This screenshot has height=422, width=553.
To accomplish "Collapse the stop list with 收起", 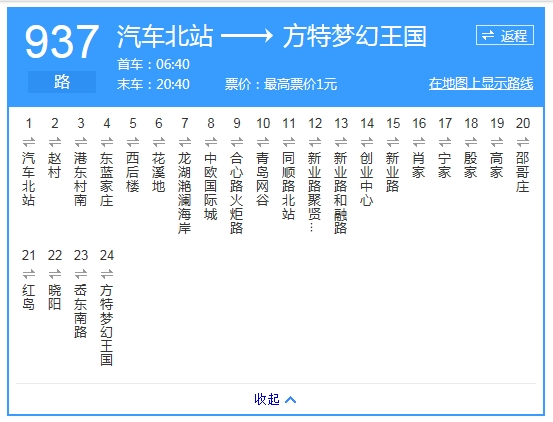I will (x=275, y=399).
